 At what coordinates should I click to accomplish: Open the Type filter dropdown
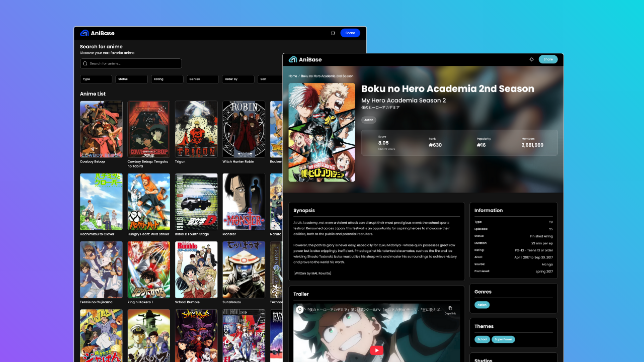[x=96, y=79]
